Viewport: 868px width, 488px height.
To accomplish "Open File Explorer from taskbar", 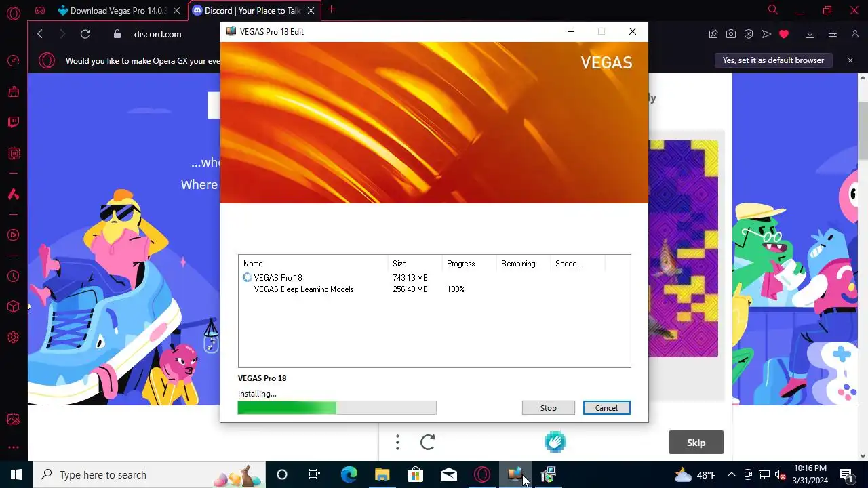I will coord(382,474).
